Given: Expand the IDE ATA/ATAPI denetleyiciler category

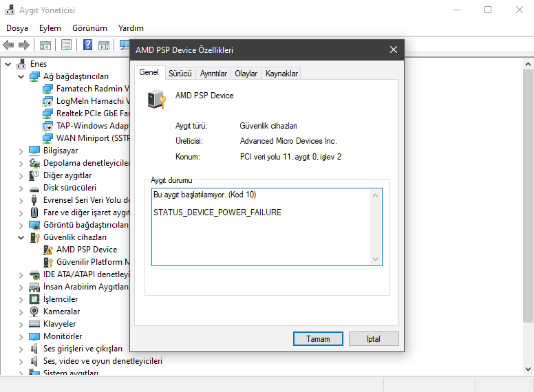Looking at the screenshot, I should point(21,275).
